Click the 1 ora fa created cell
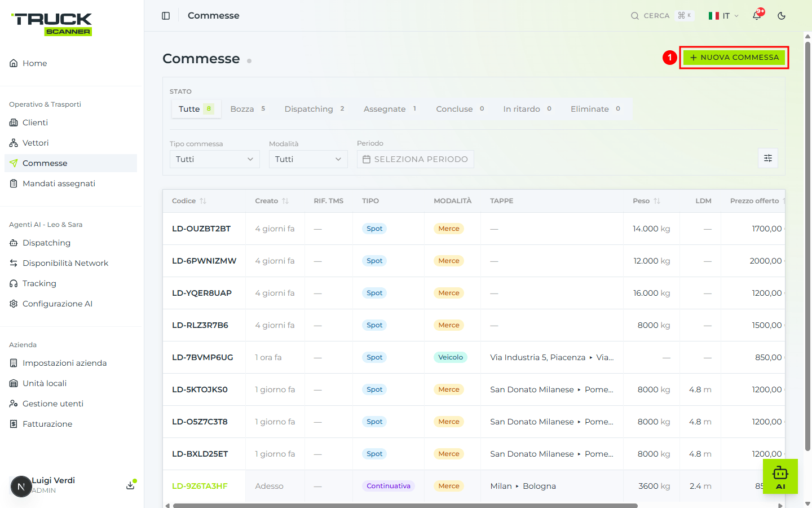The image size is (812, 508). click(268, 357)
